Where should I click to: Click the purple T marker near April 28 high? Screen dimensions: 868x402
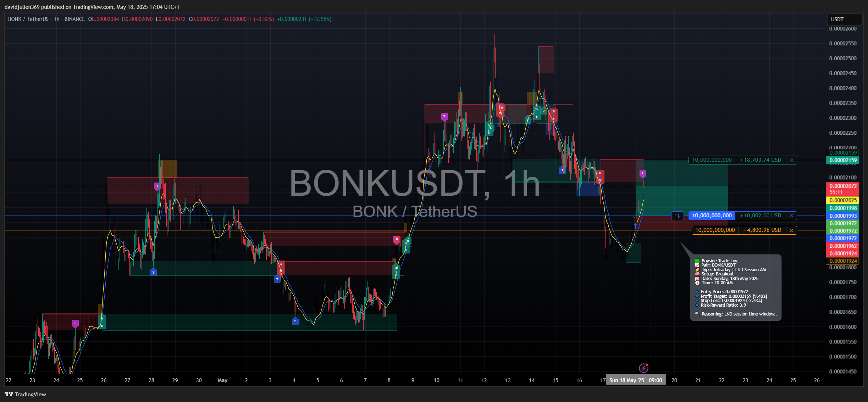point(157,186)
